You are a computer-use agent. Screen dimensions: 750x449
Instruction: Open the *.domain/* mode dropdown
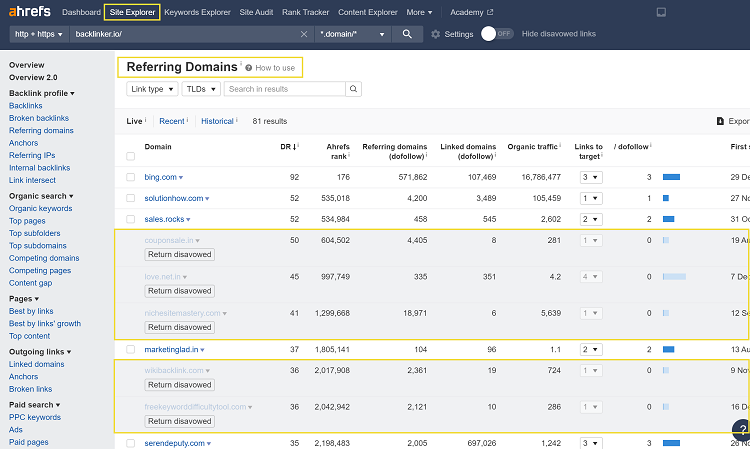coord(353,34)
